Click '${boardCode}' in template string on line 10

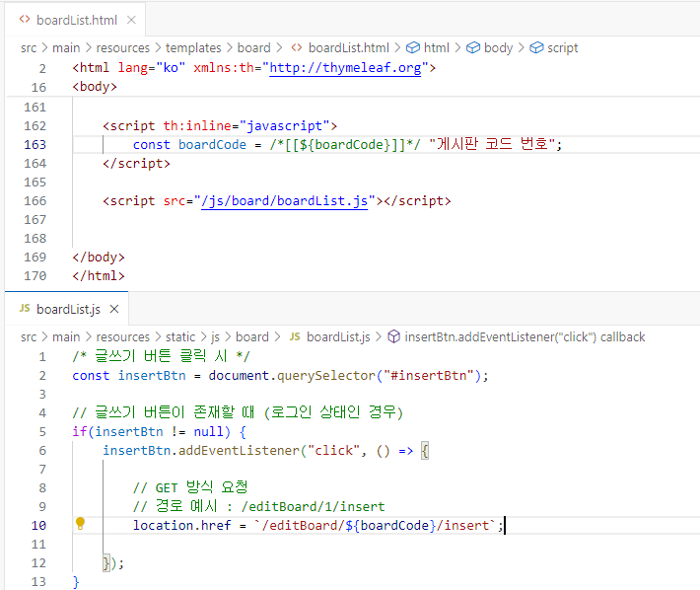click(x=390, y=526)
